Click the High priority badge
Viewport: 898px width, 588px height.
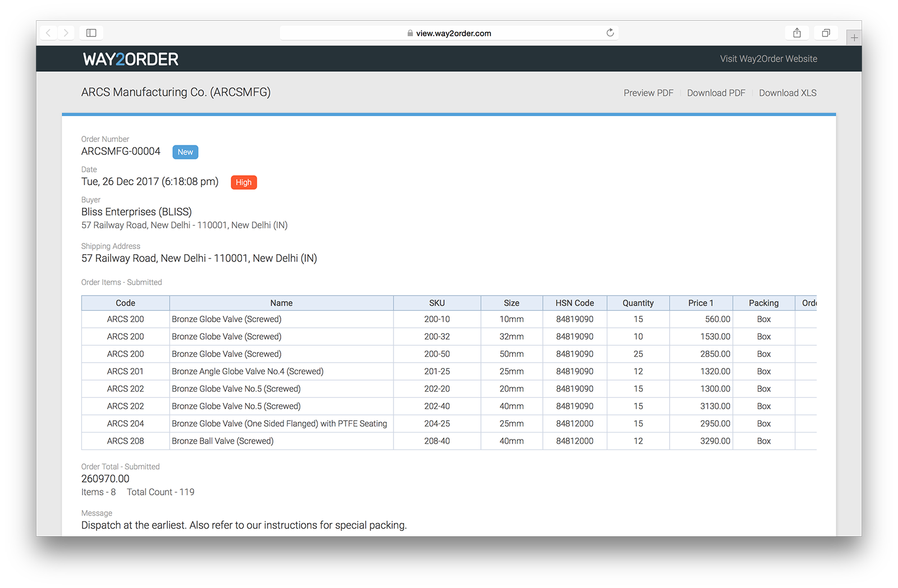244,182
